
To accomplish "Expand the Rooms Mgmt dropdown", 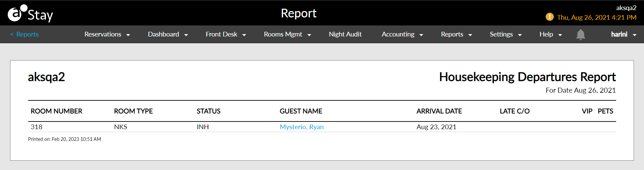I will (287, 34).
